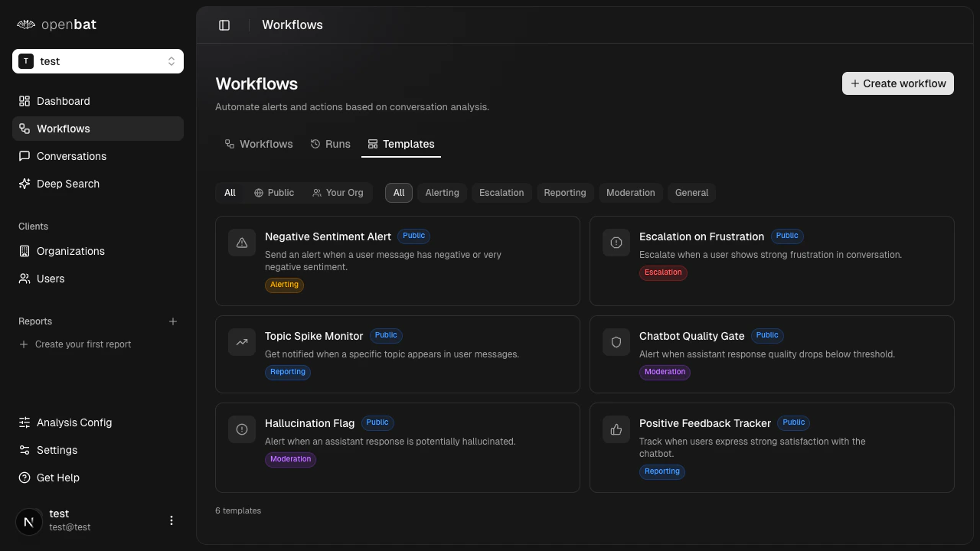Click the thumbs-up icon on Positive Feedback Tracker

click(616, 429)
